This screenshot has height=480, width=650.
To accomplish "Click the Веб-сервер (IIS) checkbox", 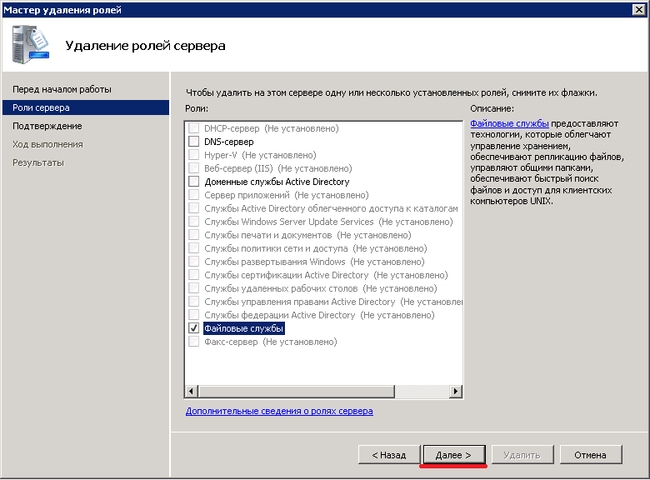I will coord(194,168).
